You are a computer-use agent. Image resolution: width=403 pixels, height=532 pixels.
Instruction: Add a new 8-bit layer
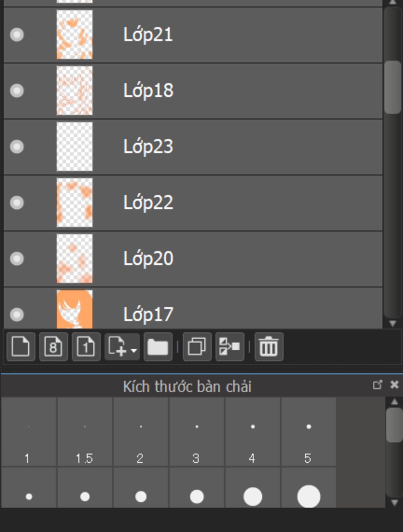point(54,347)
